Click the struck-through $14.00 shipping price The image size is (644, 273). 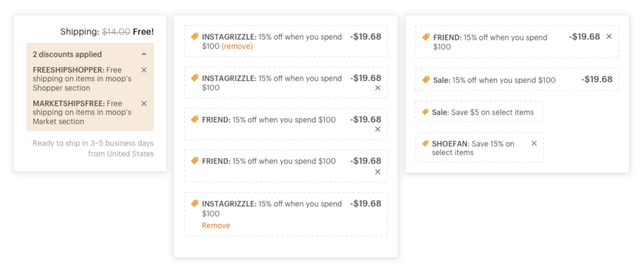[116, 32]
